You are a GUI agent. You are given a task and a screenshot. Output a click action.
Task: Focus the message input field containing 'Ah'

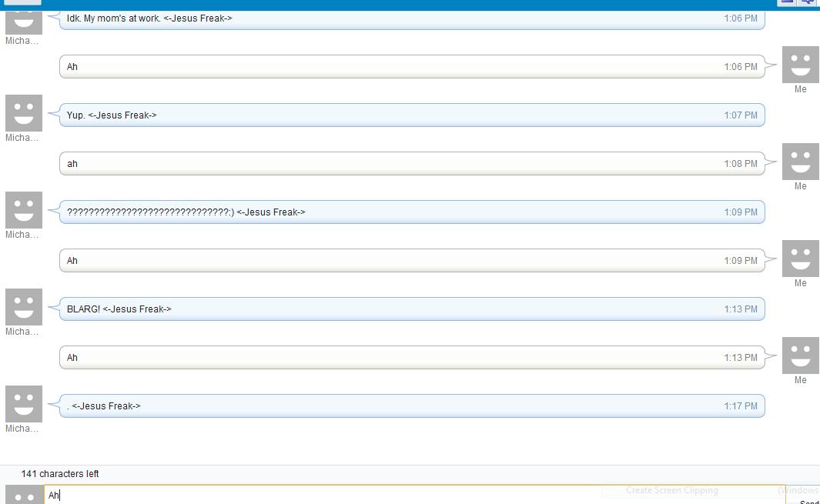coord(415,495)
